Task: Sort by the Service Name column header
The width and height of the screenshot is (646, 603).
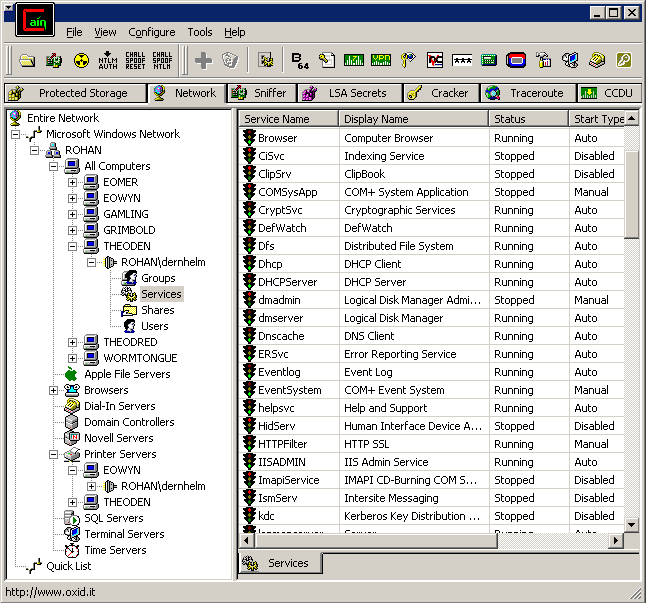Action: pos(288,119)
